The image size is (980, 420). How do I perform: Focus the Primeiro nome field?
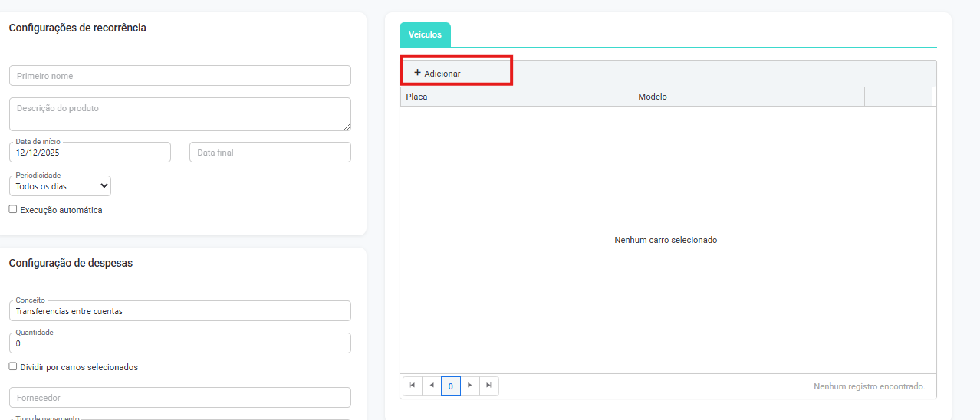coord(179,76)
